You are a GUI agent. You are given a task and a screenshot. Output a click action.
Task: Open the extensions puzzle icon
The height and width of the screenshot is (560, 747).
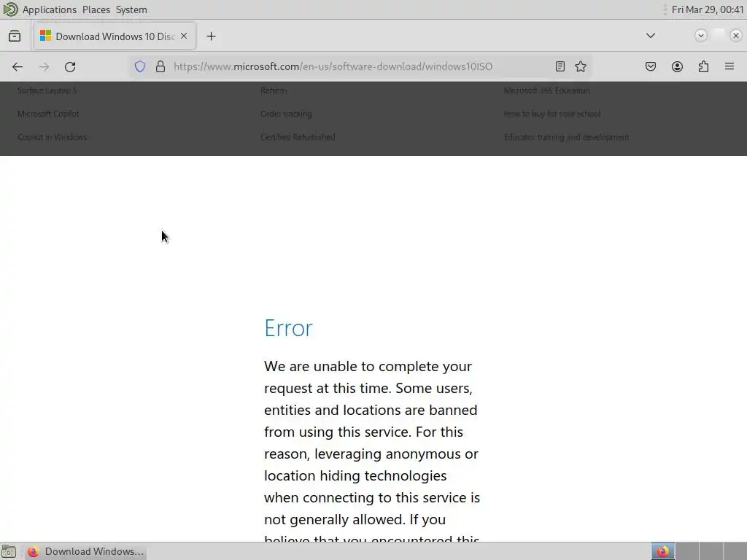point(703,66)
